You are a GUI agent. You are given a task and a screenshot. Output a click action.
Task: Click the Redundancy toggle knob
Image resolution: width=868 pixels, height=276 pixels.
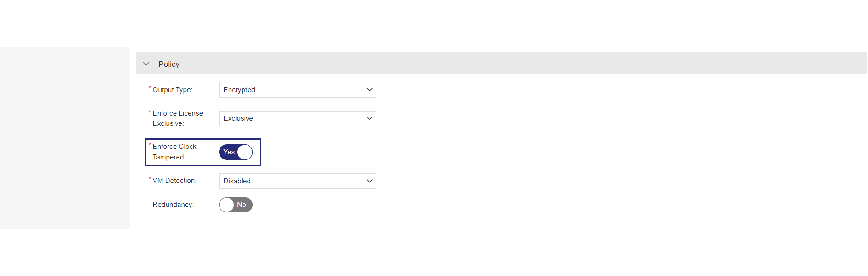(x=226, y=205)
